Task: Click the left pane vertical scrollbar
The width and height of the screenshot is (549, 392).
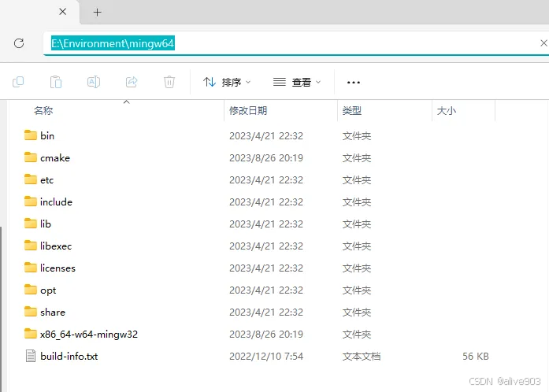Action: (1, 309)
